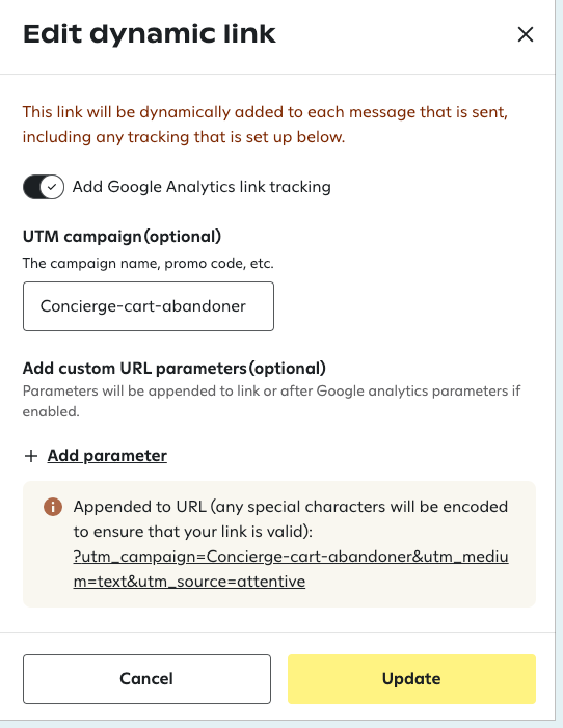Click the plus icon beside Add parameter
The height and width of the screenshot is (728, 563).
click(31, 456)
